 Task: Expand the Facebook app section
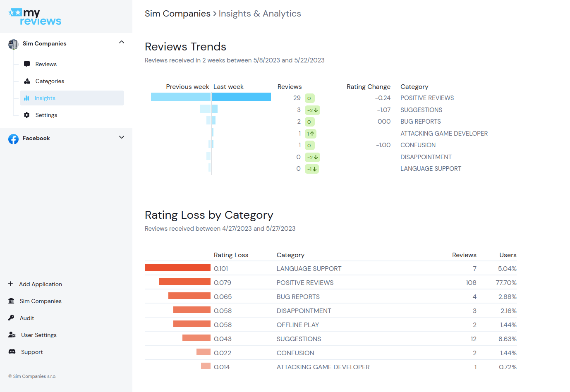point(122,137)
